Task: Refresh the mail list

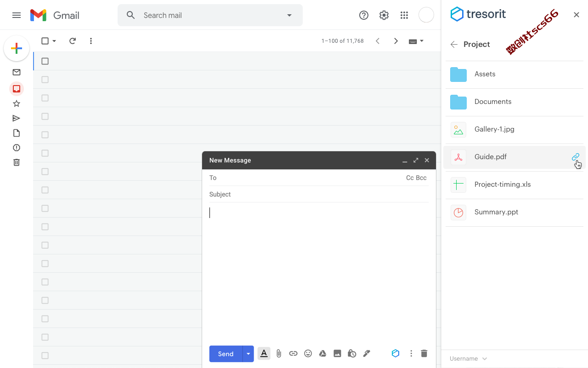Action: point(73,41)
